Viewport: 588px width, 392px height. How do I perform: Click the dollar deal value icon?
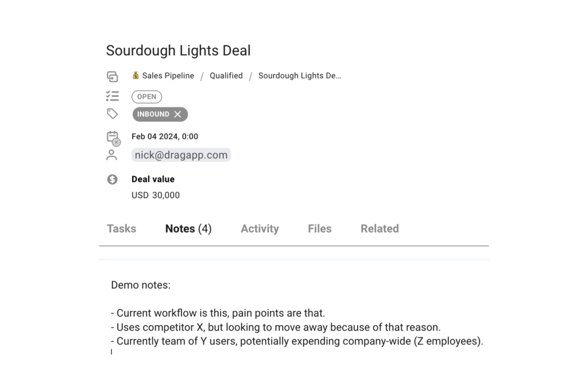(x=112, y=180)
